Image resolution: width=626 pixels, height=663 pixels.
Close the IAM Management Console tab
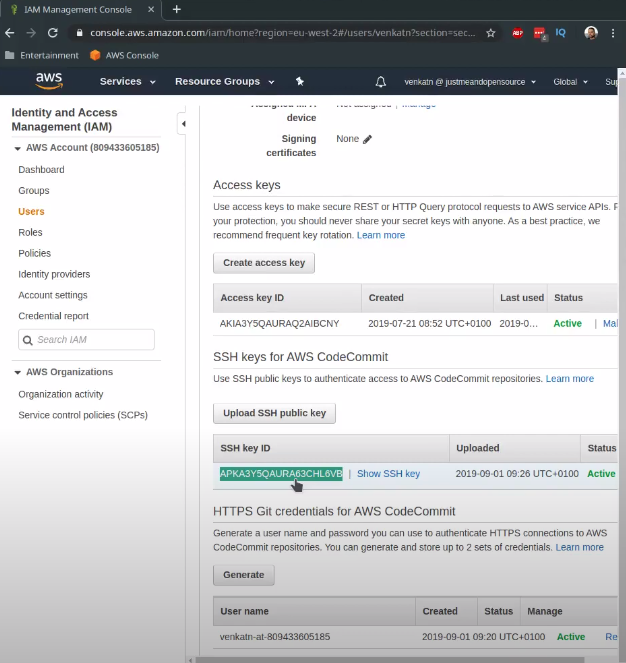tap(151, 9)
